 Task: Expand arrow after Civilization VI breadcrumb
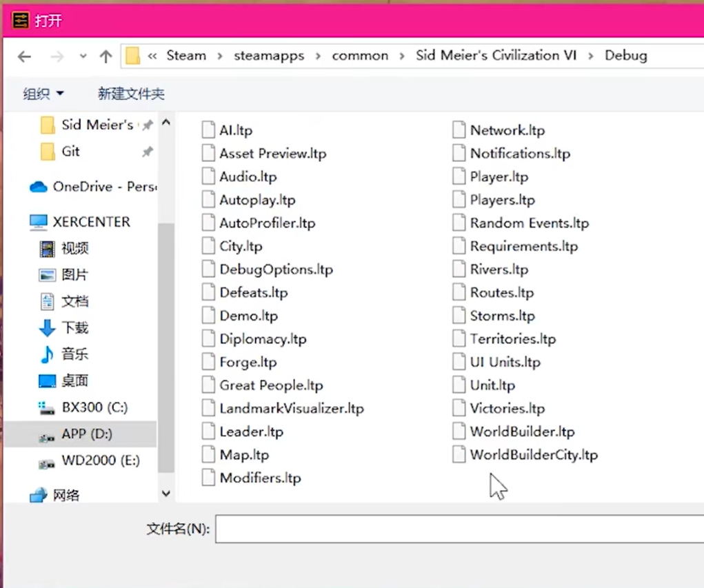pos(590,56)
